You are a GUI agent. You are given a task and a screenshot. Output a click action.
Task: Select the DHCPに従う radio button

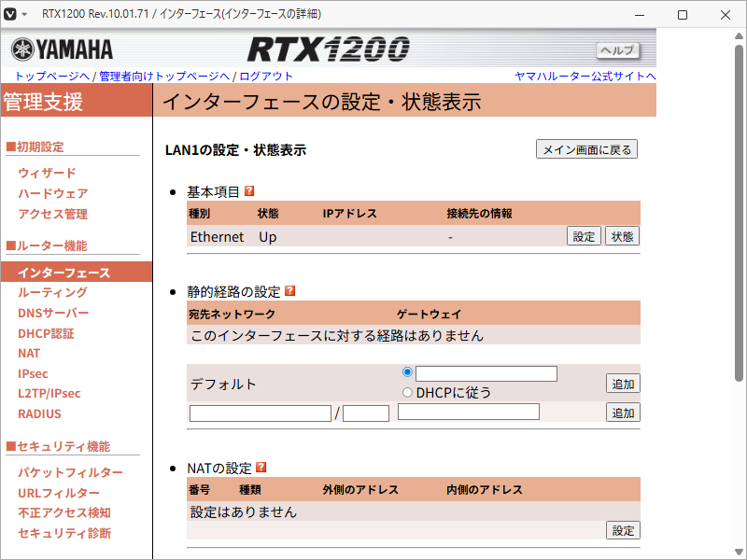407,392
